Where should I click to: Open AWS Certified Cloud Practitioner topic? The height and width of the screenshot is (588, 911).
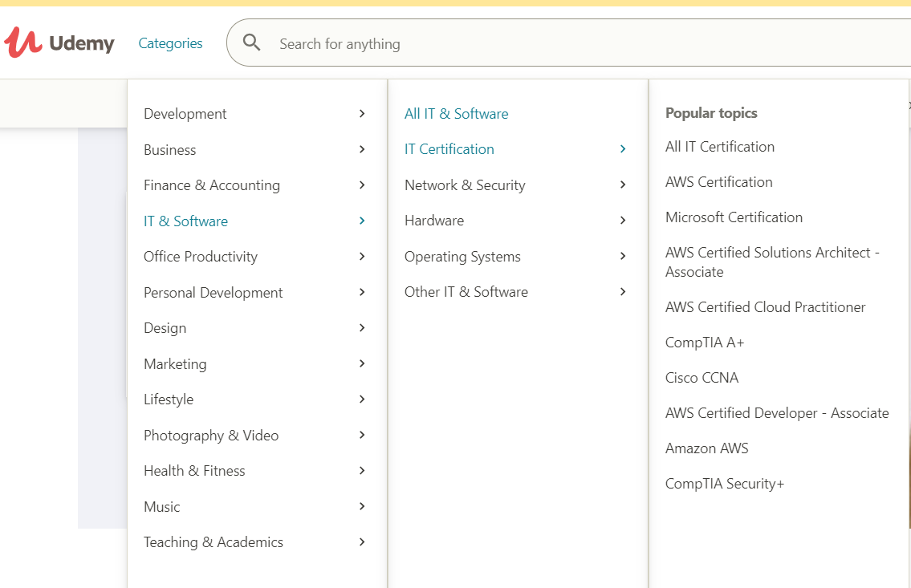[765, 307]
